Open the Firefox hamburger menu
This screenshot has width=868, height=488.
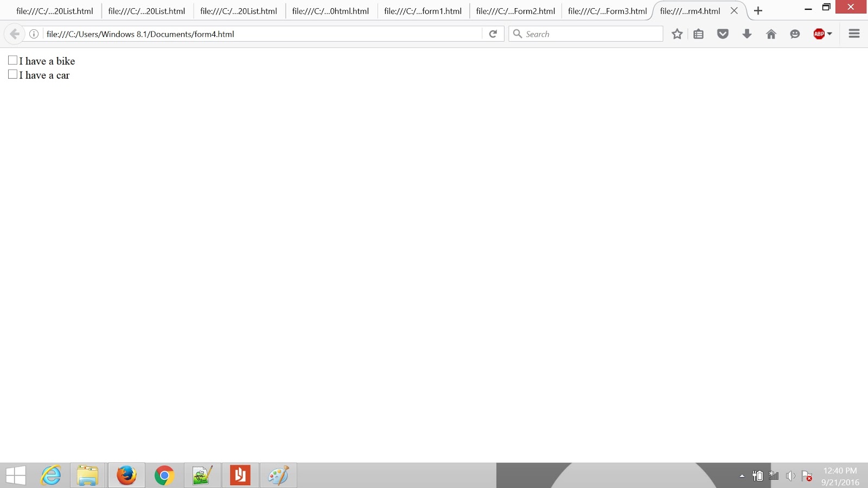[x=854, y=34]
